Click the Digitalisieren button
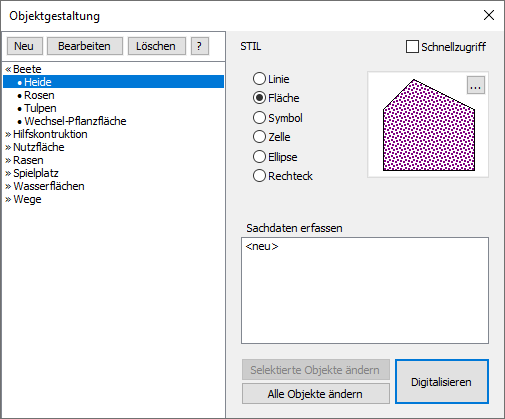The height and width of the screenshot is (419, 505). (442, 382)
